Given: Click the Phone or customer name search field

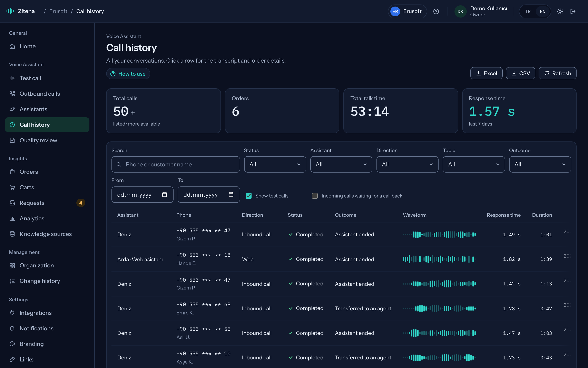Looking at the screenshot, I should [176, 165].
